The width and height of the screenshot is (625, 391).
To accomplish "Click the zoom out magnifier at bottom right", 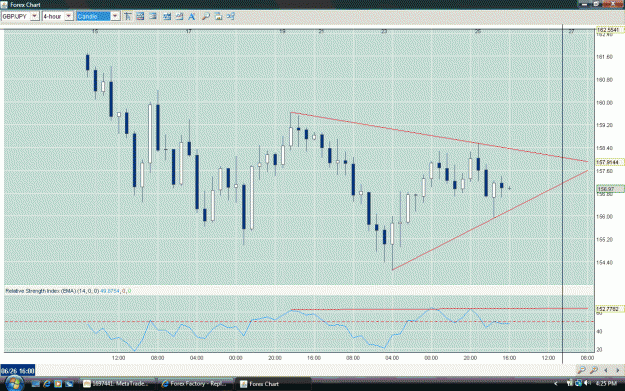I will (x=582, y=370).
